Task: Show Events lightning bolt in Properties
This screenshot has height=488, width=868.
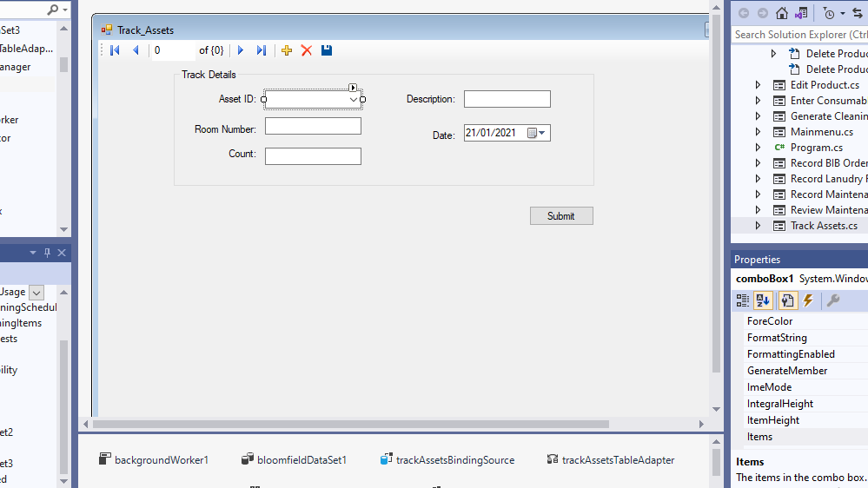Action: click(808, 300)
